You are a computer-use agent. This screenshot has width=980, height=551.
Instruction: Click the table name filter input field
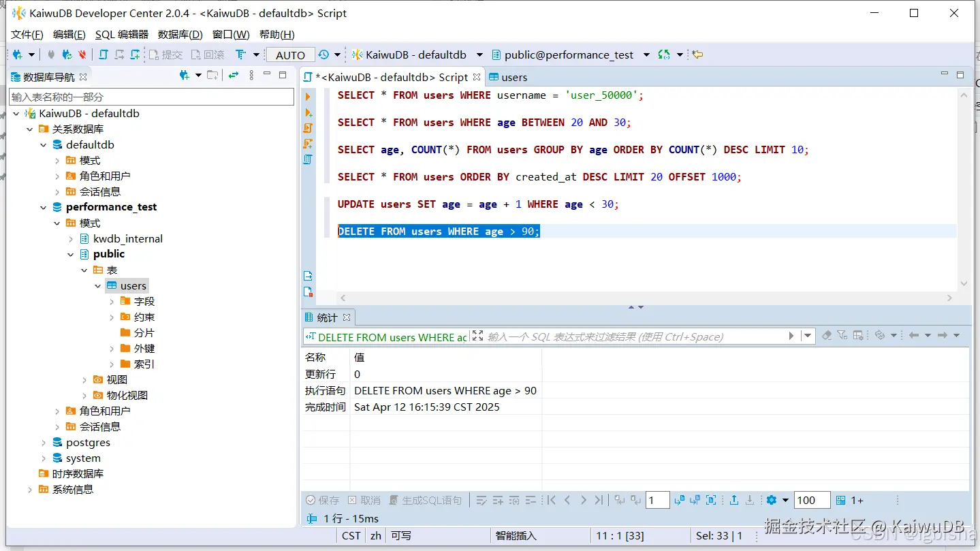click(151, 97)
